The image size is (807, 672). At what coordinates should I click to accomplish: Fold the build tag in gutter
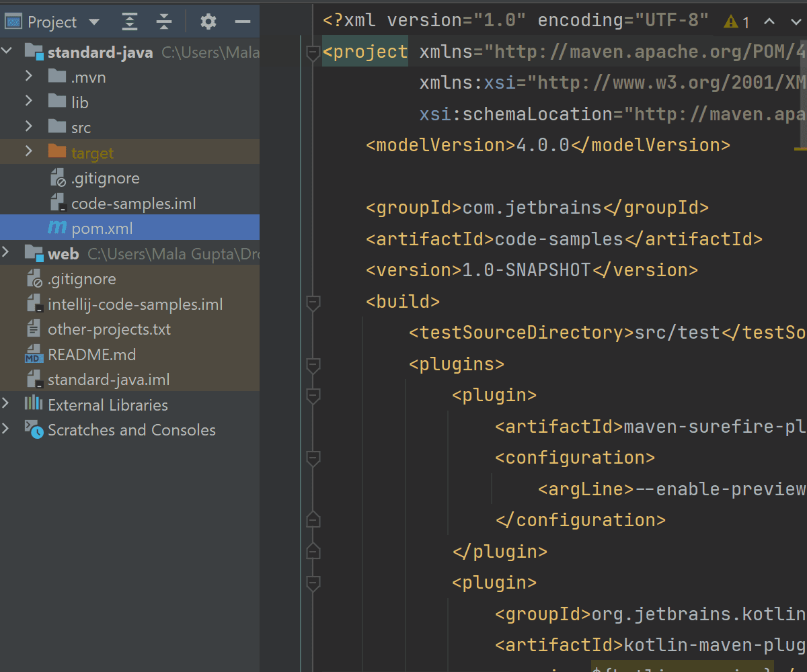[313, 303]
